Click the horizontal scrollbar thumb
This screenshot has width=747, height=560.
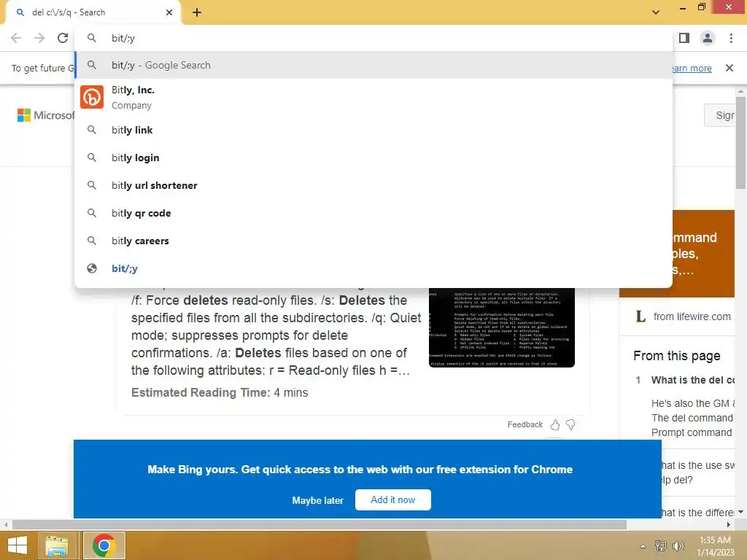click(x=320, y=524)
